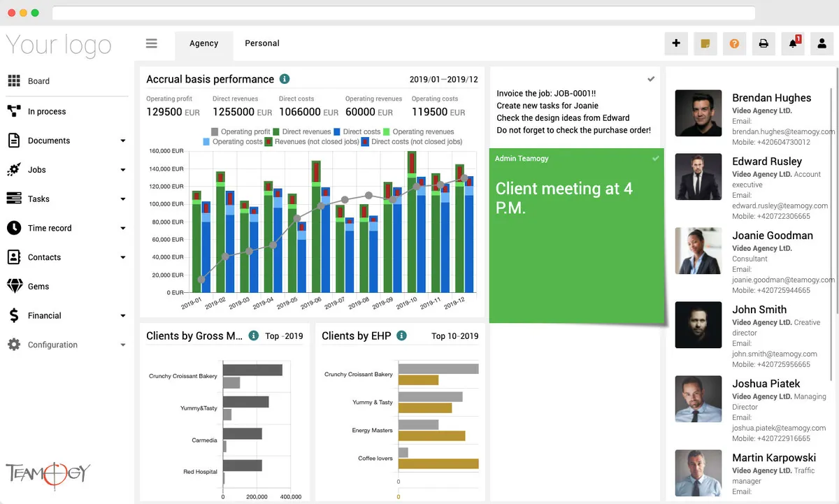Select 2019-12 data point on profit line
Image resolution: width=839 pixels, height=504 pixels.
(464, 178)
